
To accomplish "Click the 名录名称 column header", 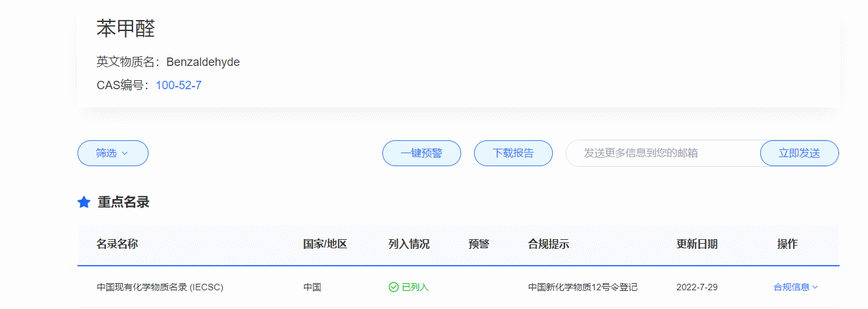I will [x=117, y=244].
